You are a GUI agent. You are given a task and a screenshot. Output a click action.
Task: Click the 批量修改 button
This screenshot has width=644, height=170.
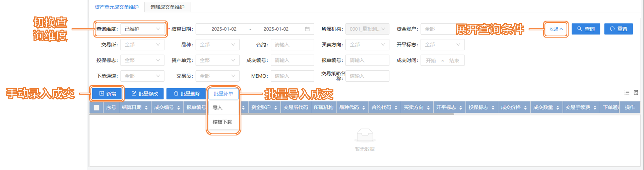(x=144, y=94)
